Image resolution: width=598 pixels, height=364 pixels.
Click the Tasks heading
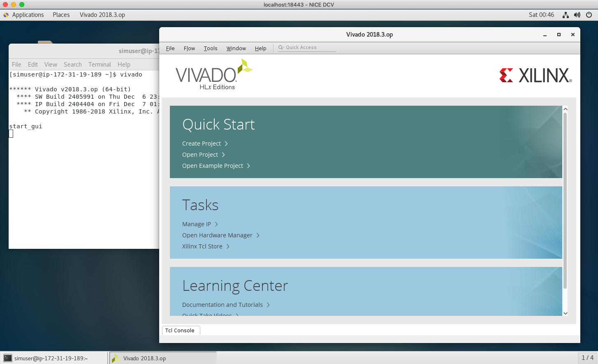pyautogui.click(x=200, y=205)
